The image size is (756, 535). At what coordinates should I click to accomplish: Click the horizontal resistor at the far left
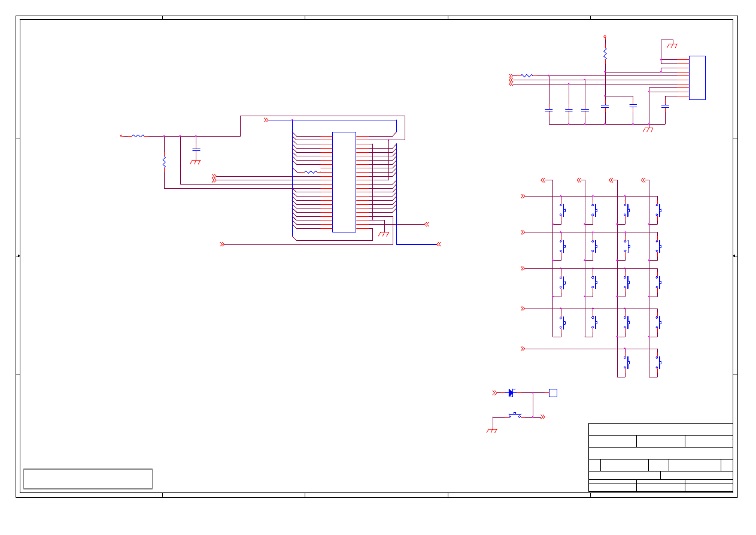(138, 136)
